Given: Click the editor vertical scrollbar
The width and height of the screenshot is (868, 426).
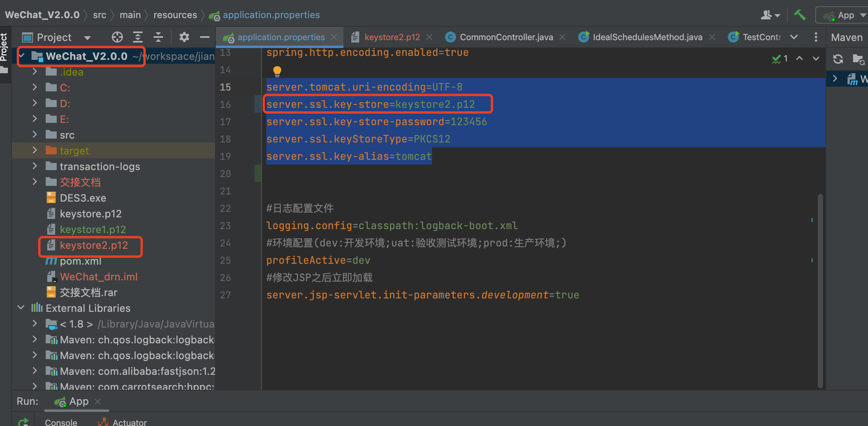Looking at the screenshot, I should 820,291.
